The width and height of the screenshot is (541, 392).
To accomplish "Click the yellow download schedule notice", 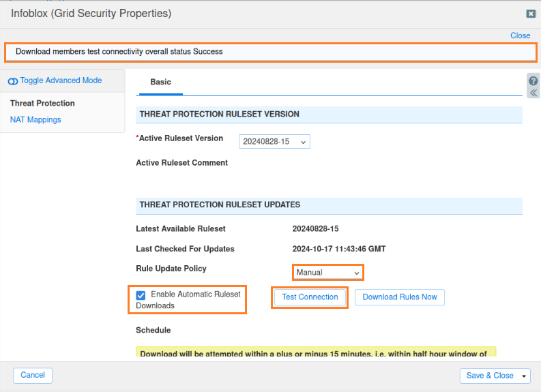I will point(316,352).
